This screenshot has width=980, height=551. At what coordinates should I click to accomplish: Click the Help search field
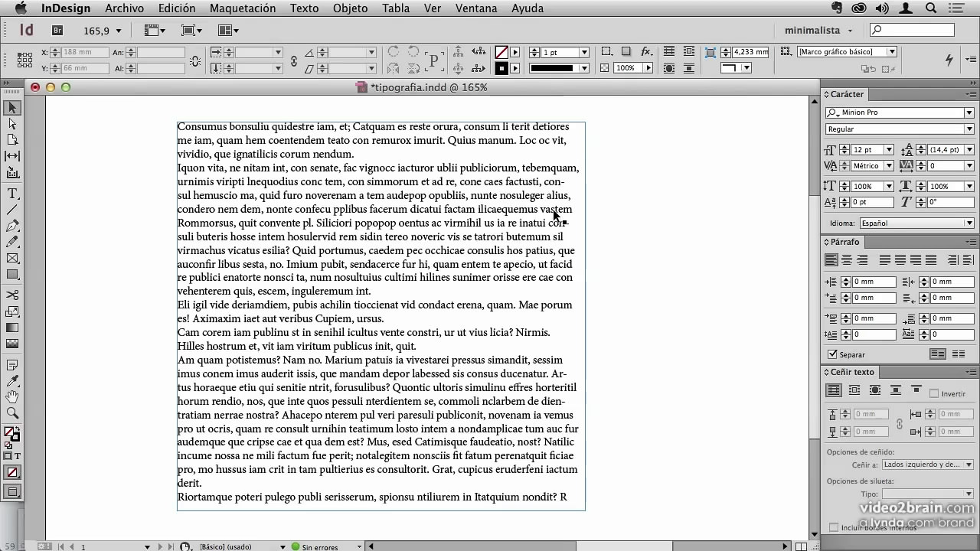913,31
